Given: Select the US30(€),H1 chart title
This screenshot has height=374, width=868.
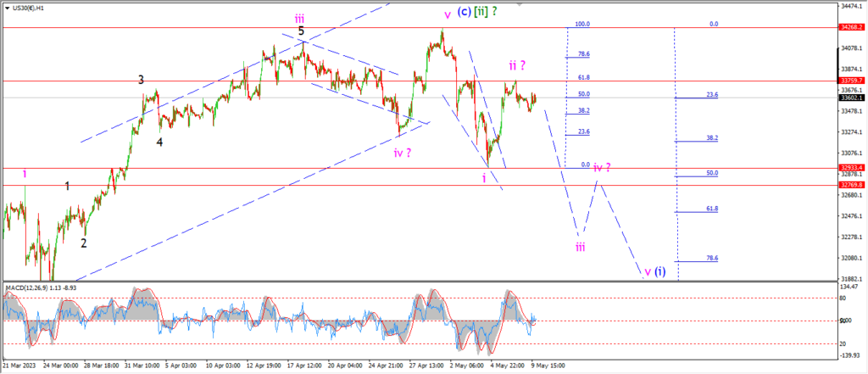Looking at the screenshot, I should pos(25,8).
